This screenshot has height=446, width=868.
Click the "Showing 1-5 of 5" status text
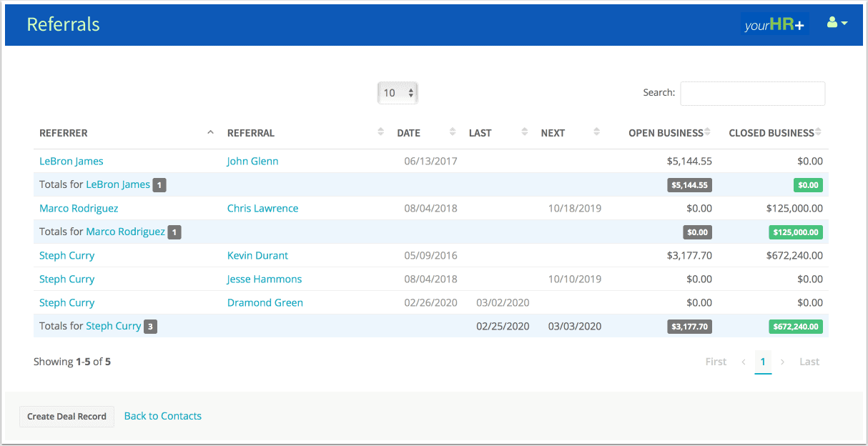tap(72, 362)
